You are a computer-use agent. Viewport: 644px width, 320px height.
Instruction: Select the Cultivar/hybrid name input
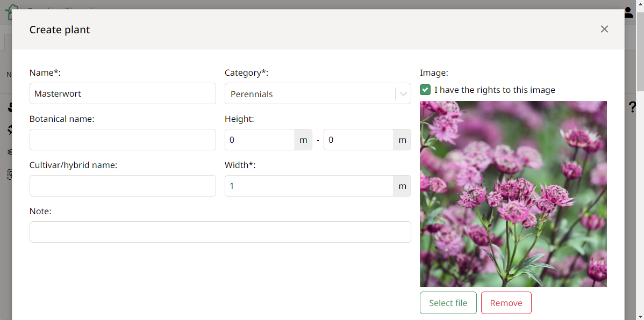[123, 186]
